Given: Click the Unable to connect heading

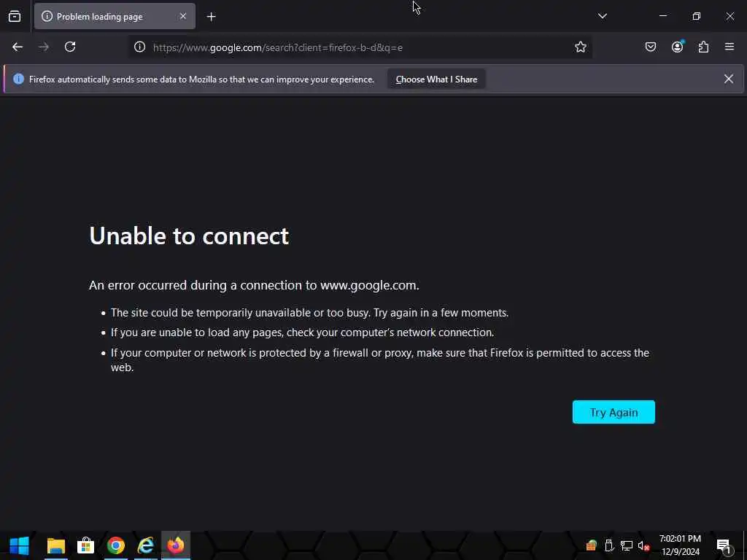Looking at the screenshot, I should coord(189,236).
